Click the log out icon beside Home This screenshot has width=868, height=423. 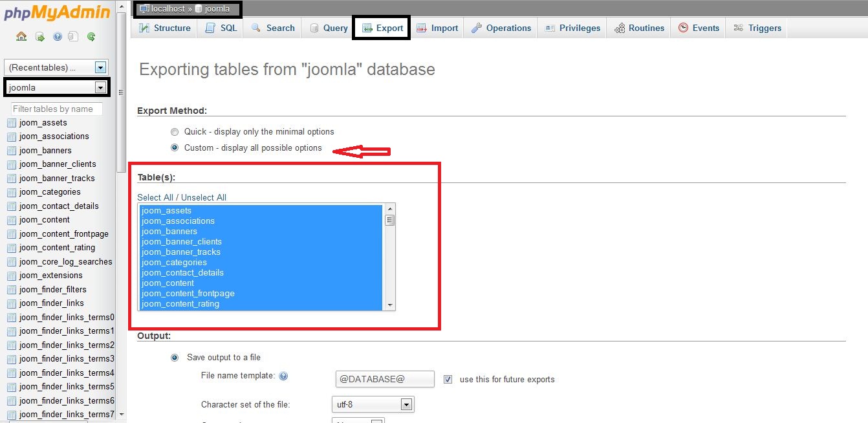point(39,37)
